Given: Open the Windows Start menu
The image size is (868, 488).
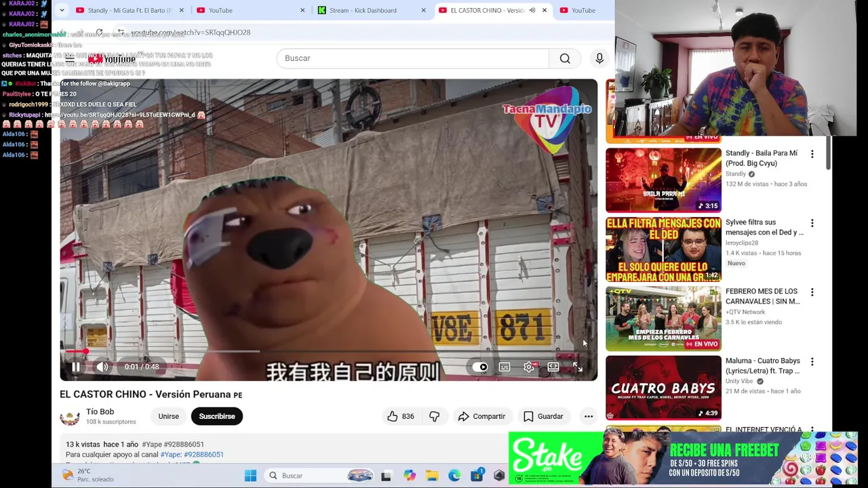Looking at the screenshot, I should pyautogui.click(x=250, y=476).
